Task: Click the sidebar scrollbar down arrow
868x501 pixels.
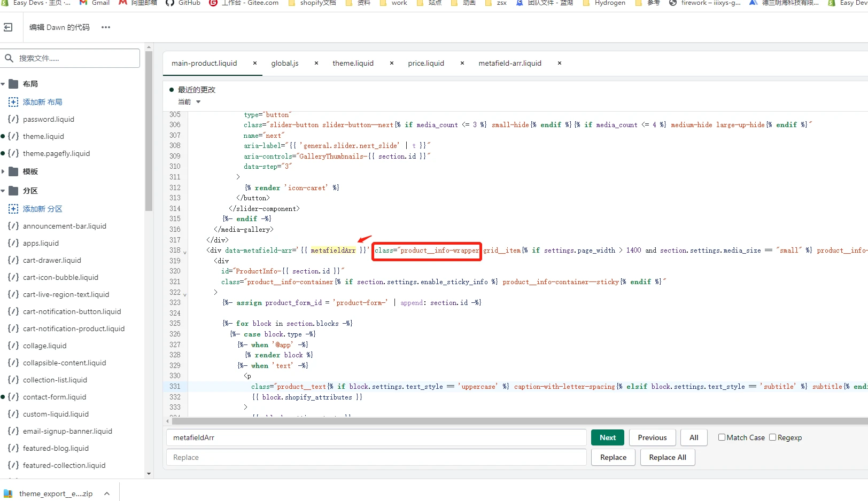Action: coord(149,474)
